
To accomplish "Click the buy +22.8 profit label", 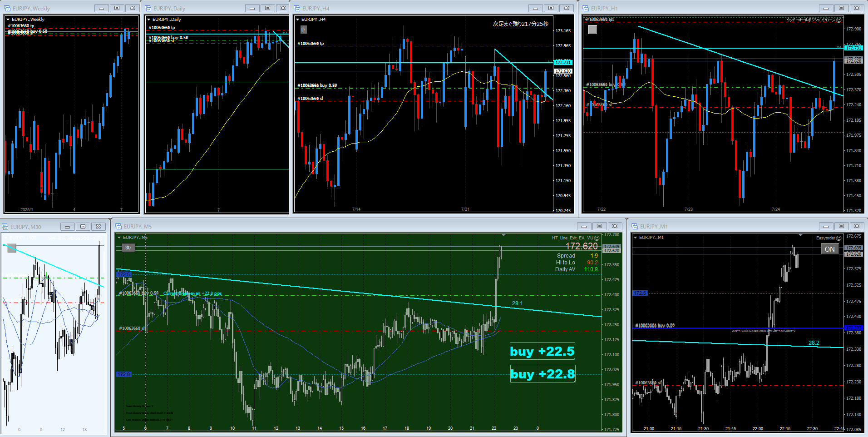I will 542,374.
